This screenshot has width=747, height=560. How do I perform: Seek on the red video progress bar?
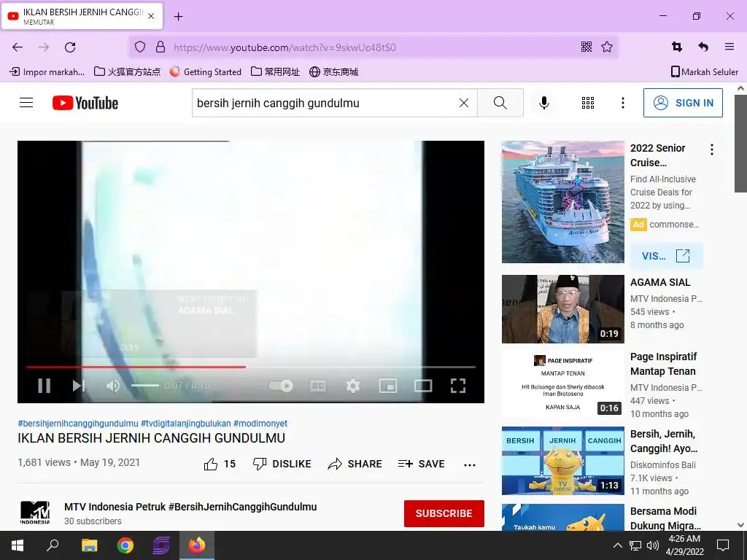click(x=251, y=367)
